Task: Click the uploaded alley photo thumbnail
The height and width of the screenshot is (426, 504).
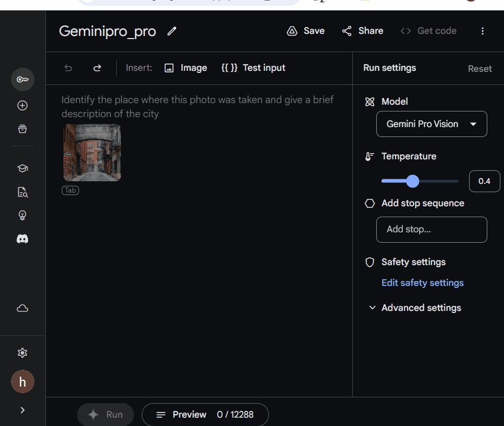Action: (92, 153)
